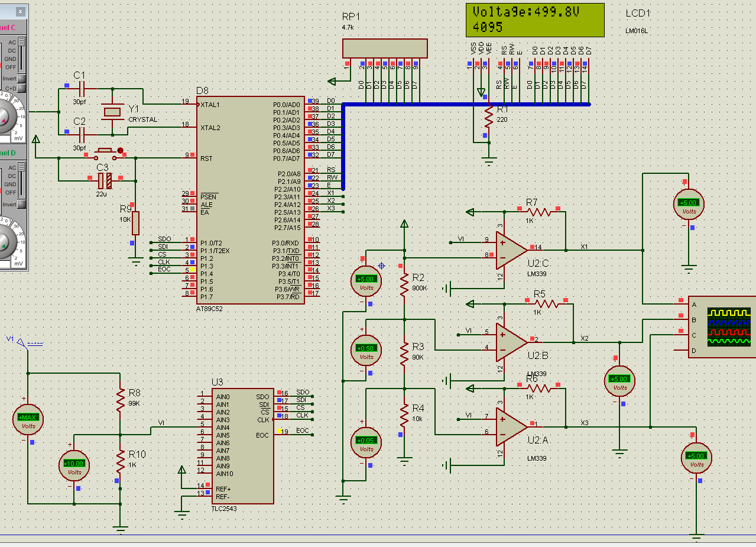Screen dimensions: 756x547
Task: Select electrolytic capacitor C3 22u
Action: [x=105, y=181]
